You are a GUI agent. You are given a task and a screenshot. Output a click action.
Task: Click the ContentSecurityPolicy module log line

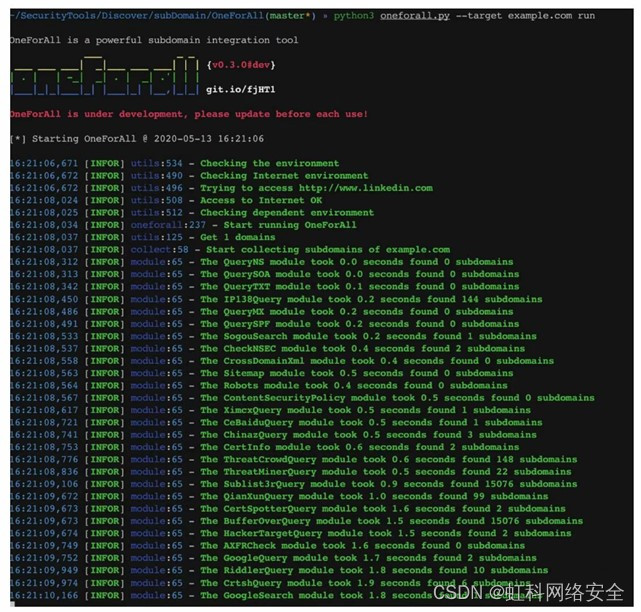[303, 398]
